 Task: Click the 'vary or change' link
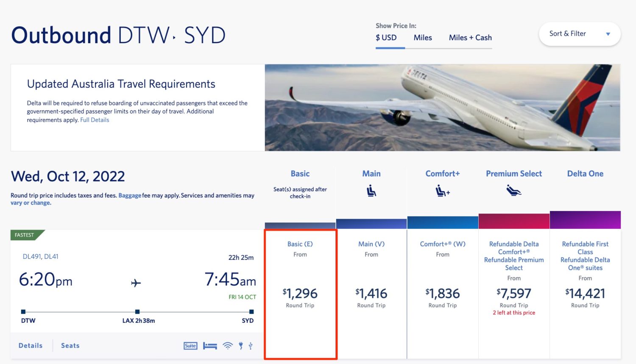31,203
